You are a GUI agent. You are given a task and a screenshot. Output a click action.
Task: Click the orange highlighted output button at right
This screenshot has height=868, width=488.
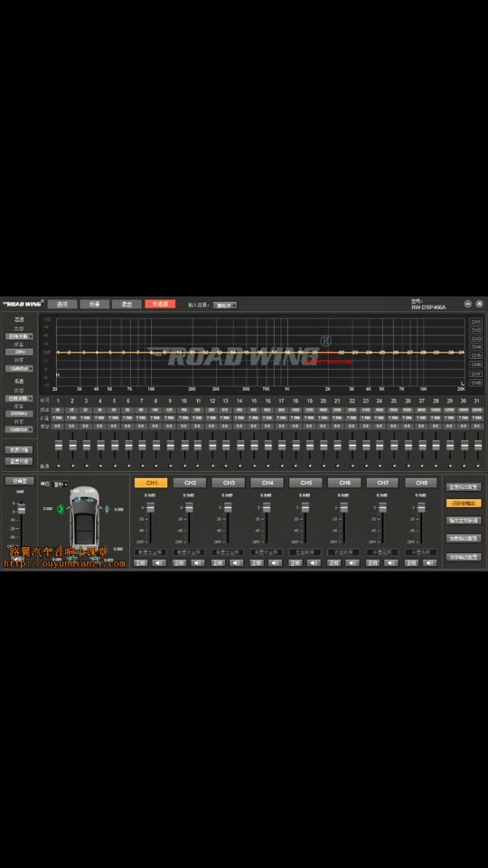tap(464, 504)
